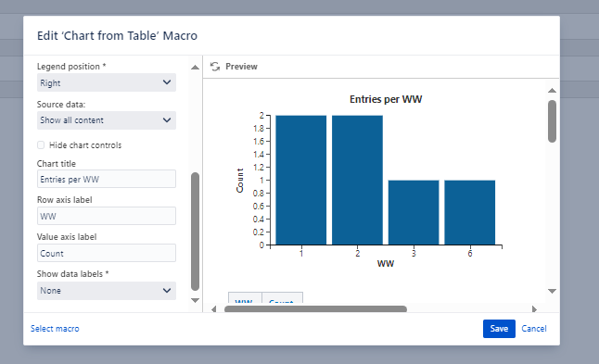
Task: Click settings panel scroll up arrow
Action: pos(195,68)
